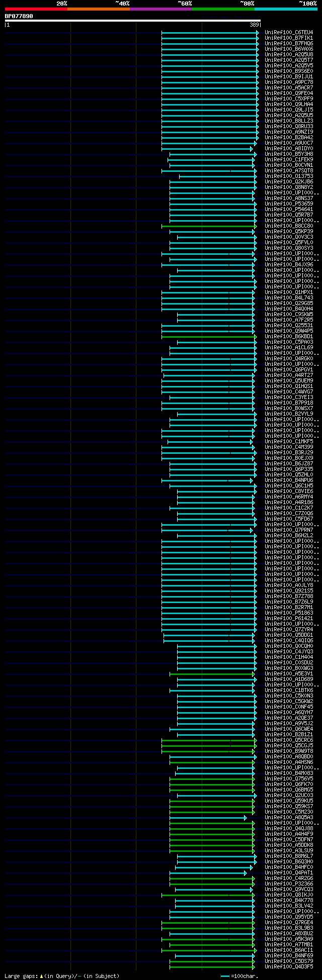Select the UniRef100_A9NZI9 label
The height and width of the screenshot is (980, 322).
pyautogui.click(x=289, y=132)
